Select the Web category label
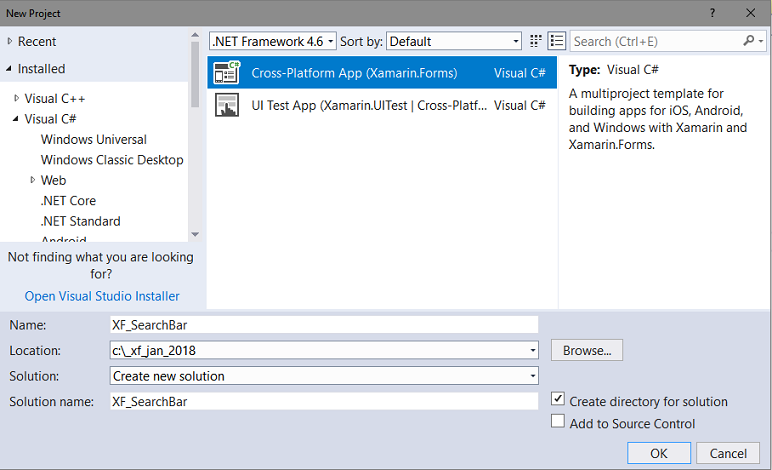 click(53, 181)
